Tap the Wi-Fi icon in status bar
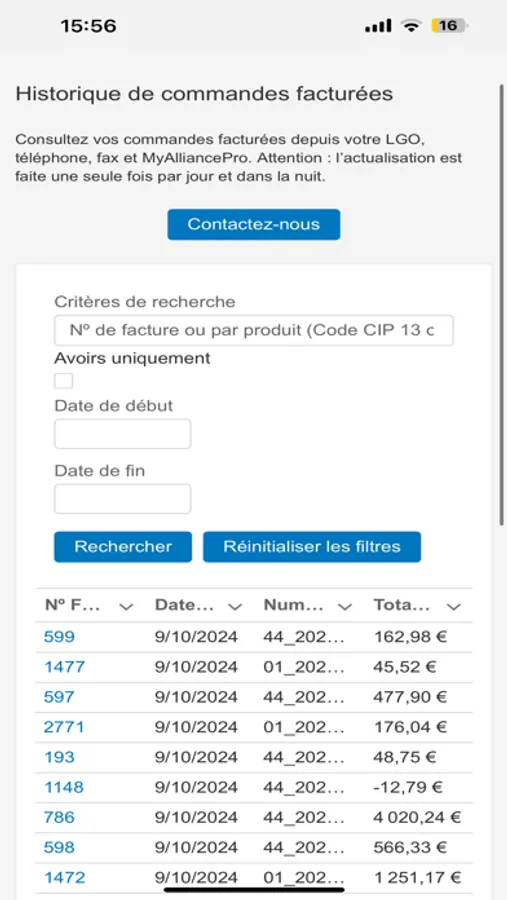507x900 pixels. (411, 26)
